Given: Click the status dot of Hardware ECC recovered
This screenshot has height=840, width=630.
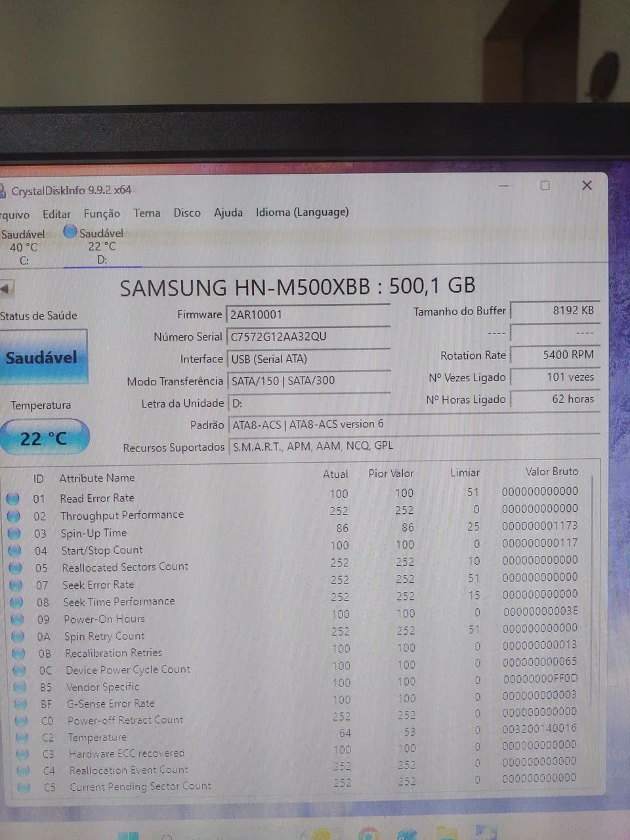Looking at the screenshot, I should (x=22, y=754).
